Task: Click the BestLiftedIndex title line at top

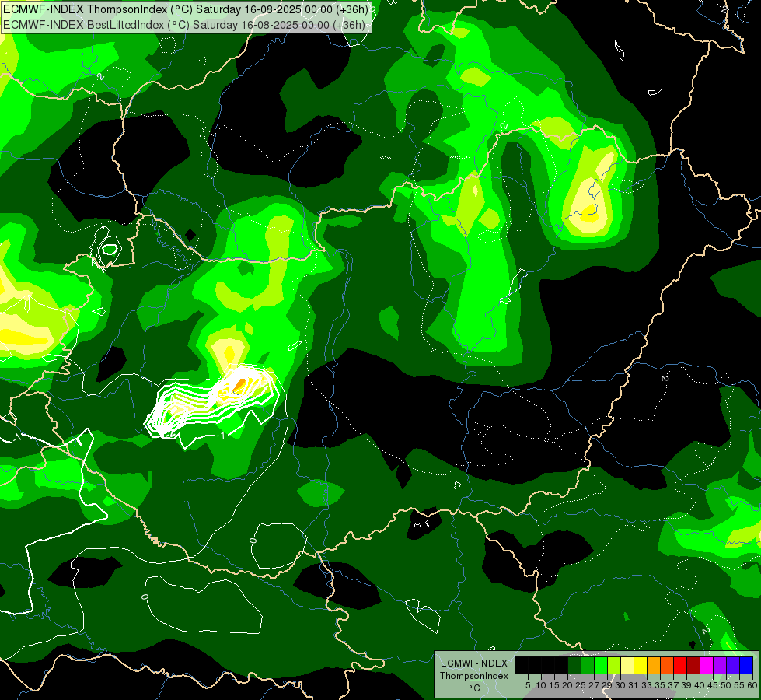Action: [184, 25]
